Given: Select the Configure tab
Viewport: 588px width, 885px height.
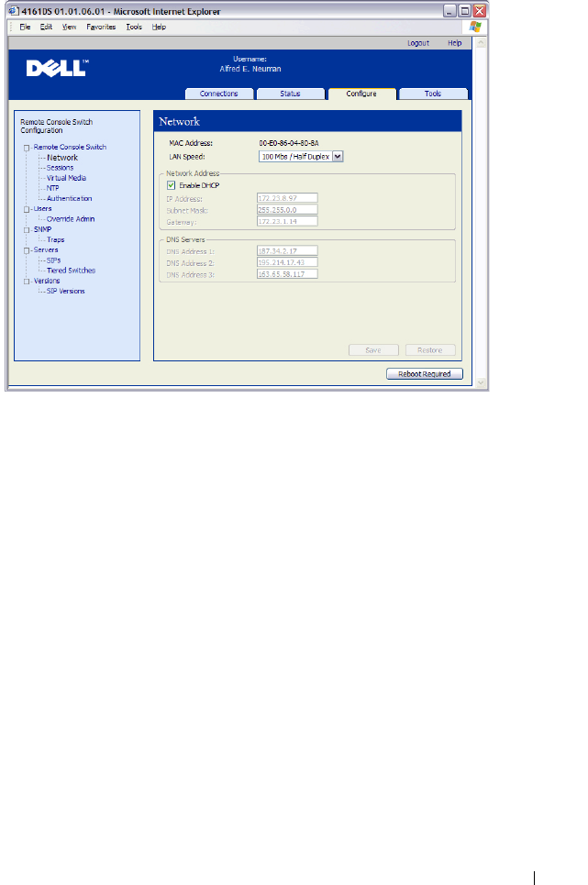Looking at the screenshot, I should tap(361, 94).
